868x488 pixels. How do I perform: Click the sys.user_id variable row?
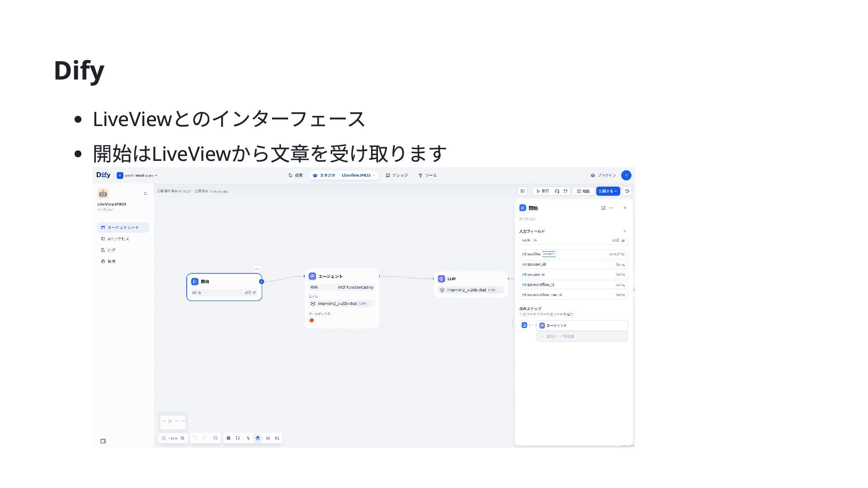click(574, 264)
